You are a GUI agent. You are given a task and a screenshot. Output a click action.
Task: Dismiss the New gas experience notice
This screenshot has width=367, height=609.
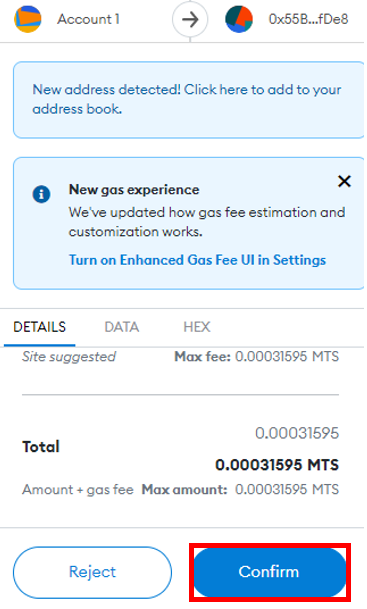click(344, 181)
